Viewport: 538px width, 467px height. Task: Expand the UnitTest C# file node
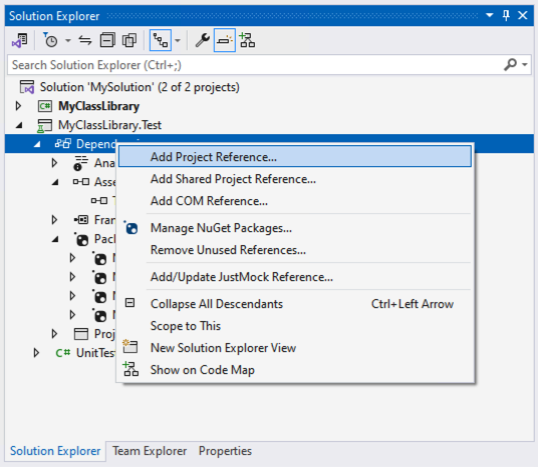(x=36, y=353)
